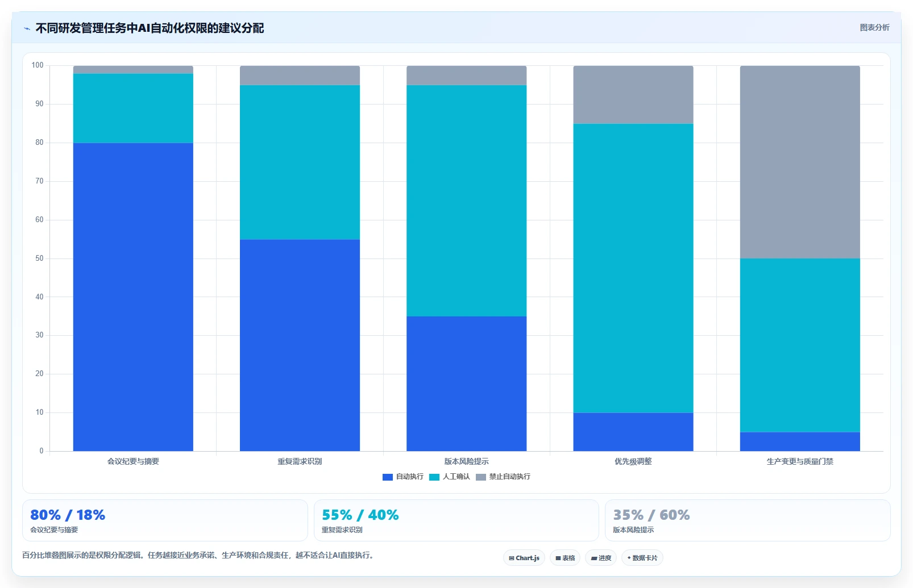The image size is (913, 588).
Task: Toggle the 自动执行 legend item
Action: pyautogui.click(x=403, y=477)
